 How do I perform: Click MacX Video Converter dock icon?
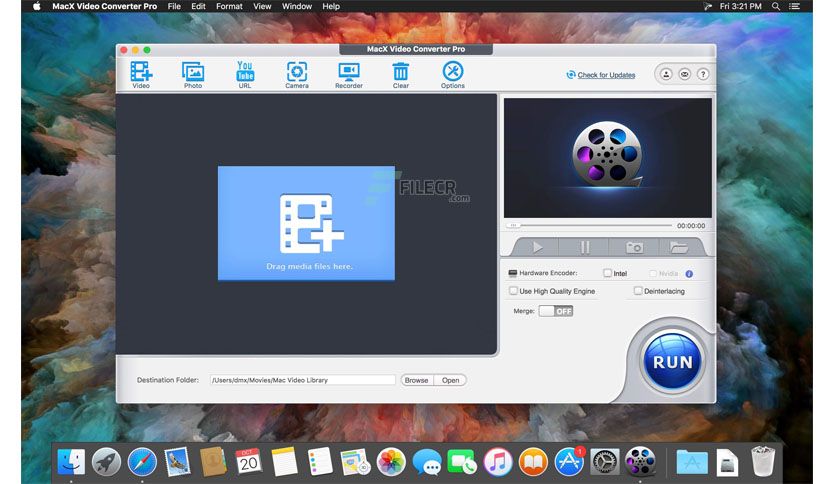pos(640,462)
